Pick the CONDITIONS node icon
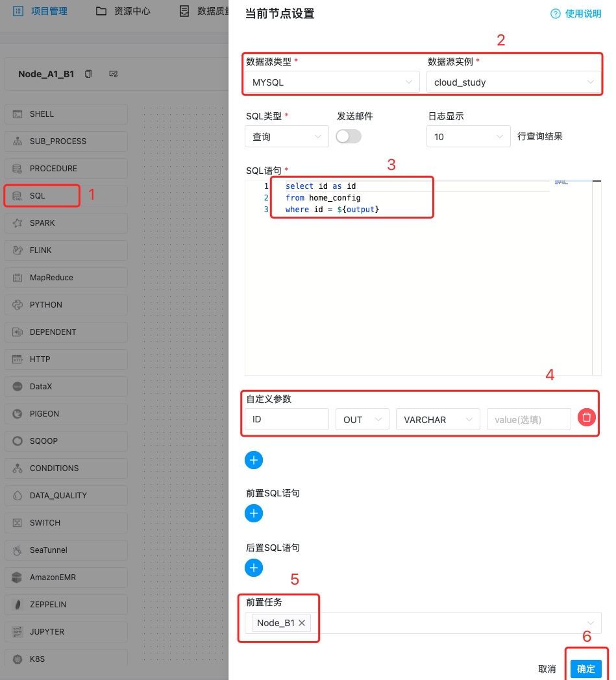The height and width of the screenshot is (680, 616). pos(18,468)
